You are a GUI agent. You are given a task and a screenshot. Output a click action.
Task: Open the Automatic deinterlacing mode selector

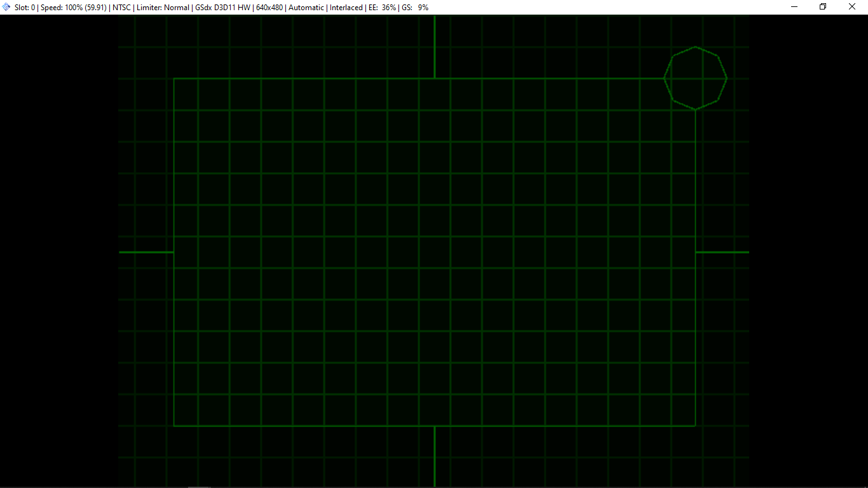(306, 7)
